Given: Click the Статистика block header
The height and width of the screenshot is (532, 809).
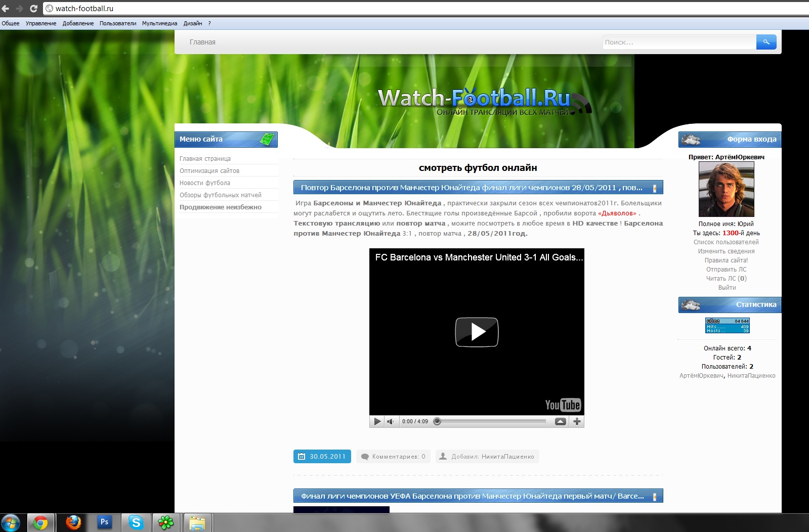Looking at the screenshot, I should coord(730,305).
